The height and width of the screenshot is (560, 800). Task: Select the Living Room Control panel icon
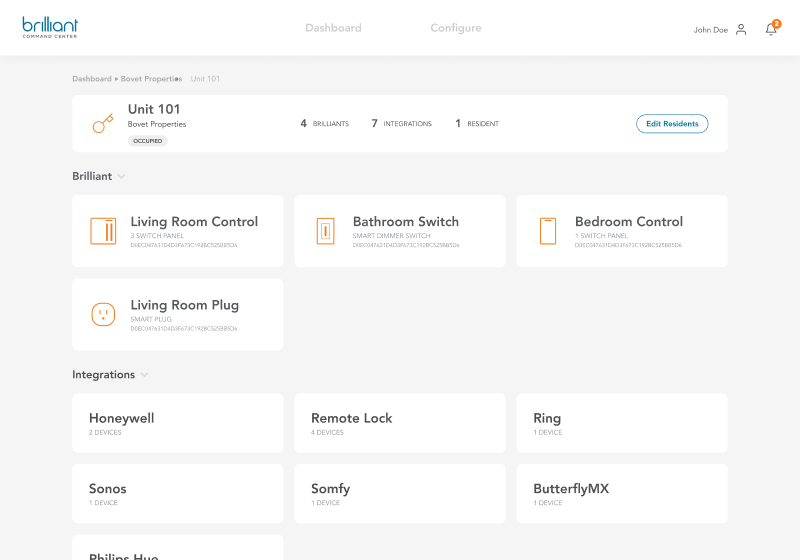pyautogui.click(x=103, y=231)
